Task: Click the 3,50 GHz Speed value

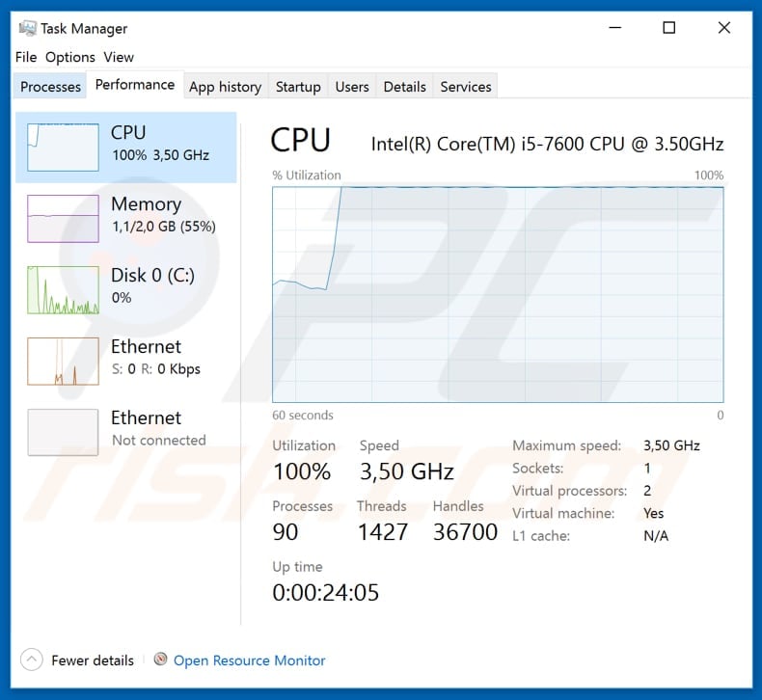Action: (x=407, y=471)
